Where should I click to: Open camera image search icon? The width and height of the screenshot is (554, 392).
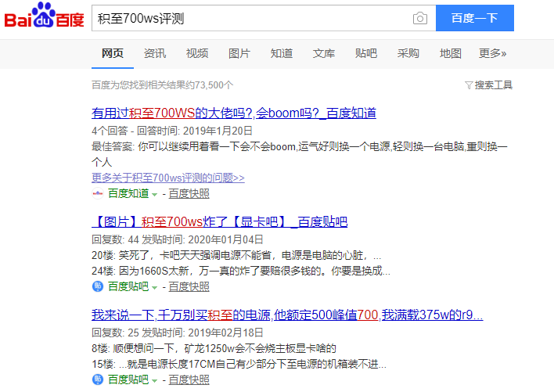[x=419, y=18]
